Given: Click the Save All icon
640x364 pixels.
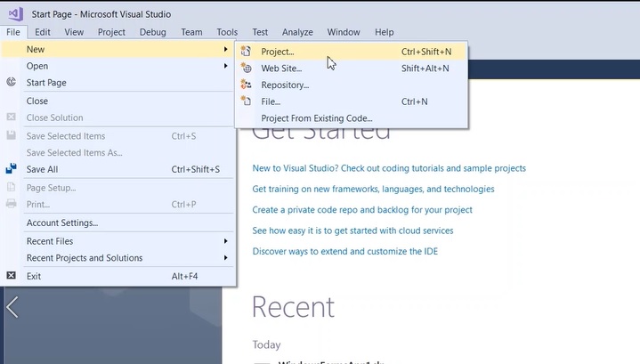Looking at the screenshot, I should pyautogui.click(x=11, y=168).
